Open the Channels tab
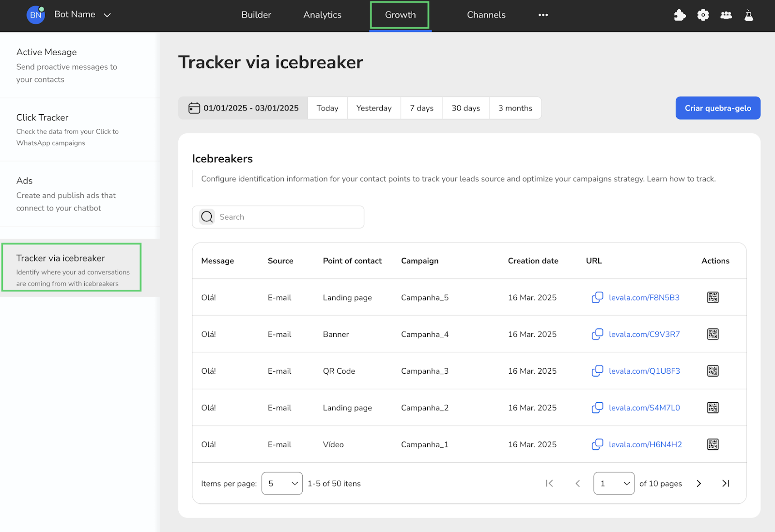Image resolution: width=775 pixels, height=532 pixels. point(486,15)
